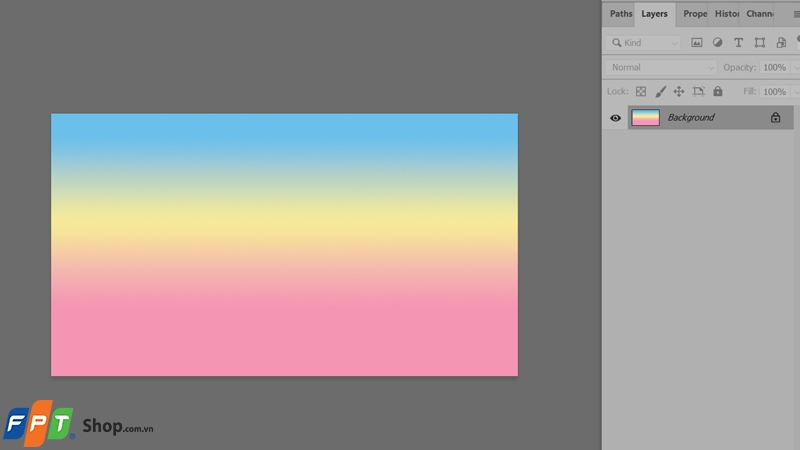Open the Kind filter dropdown
The image size is (800, 450).
(644, 43)
